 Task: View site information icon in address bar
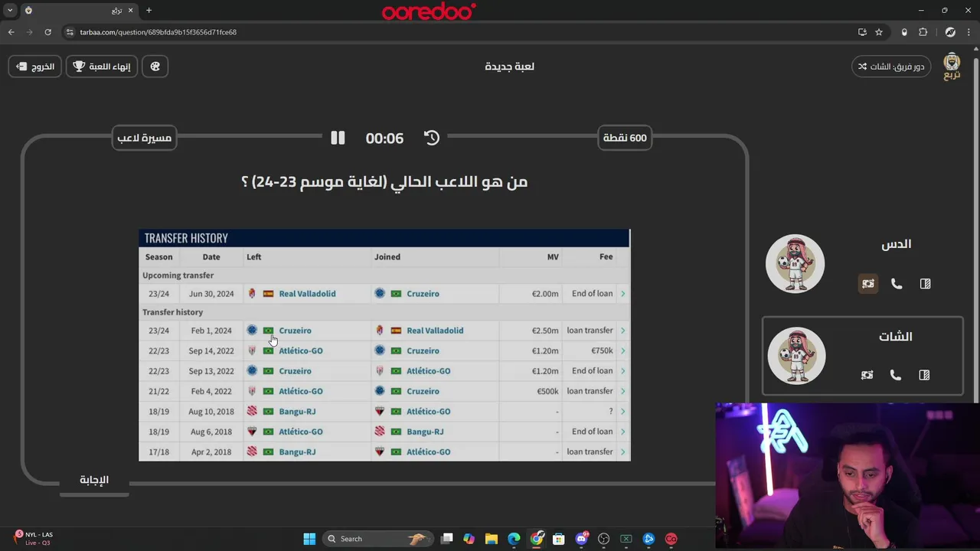click(x=70, y=32)
